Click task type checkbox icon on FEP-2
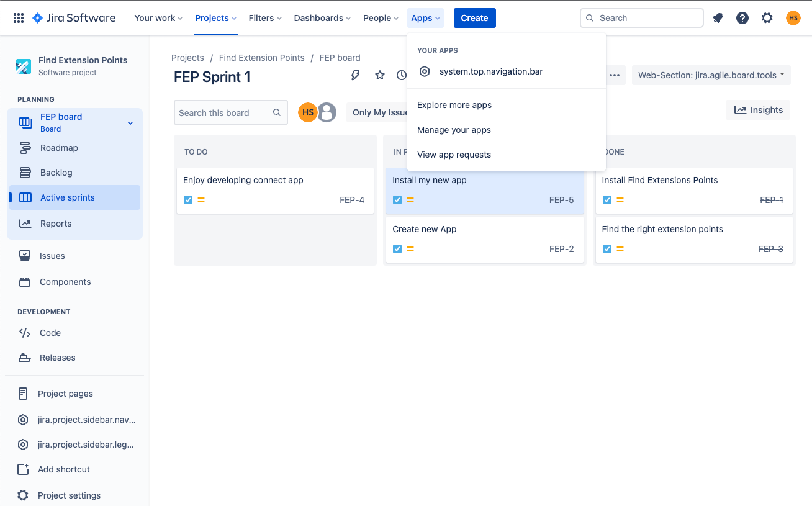812x506 pixels. click(x=397, y=249)
